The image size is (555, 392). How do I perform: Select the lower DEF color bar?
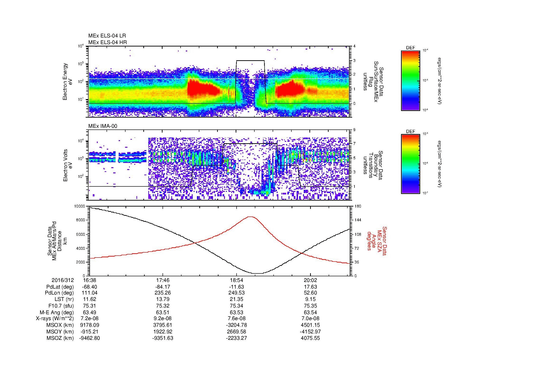coord(410,164)
